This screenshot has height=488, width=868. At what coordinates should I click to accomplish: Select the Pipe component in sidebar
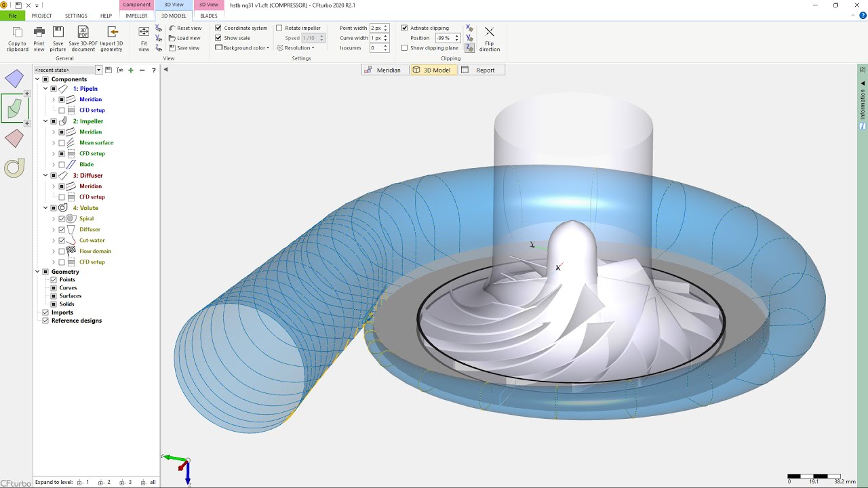(x=14, y=79)
